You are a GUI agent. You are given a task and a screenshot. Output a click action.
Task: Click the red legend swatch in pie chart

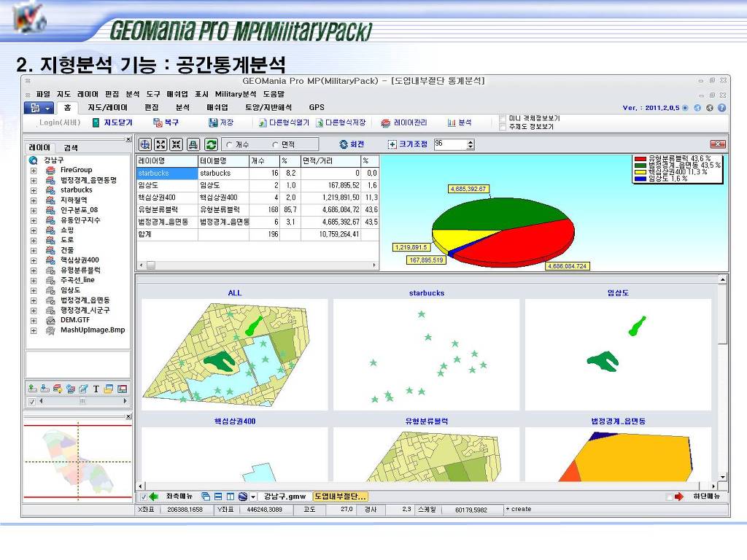[640, 158]
